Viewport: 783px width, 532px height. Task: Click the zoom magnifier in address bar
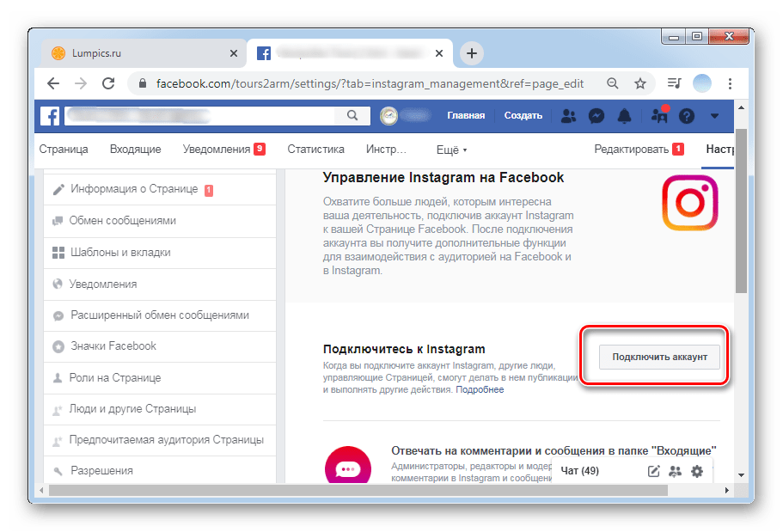(612, 83)
